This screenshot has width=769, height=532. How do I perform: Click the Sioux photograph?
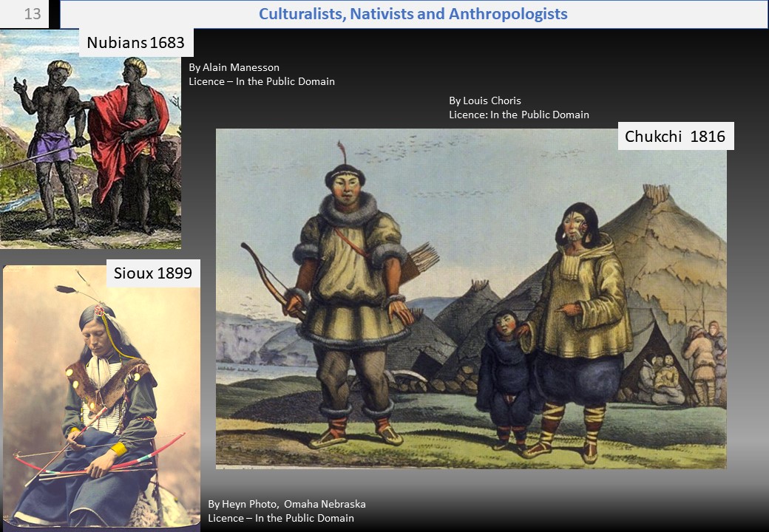pos(101,398)
